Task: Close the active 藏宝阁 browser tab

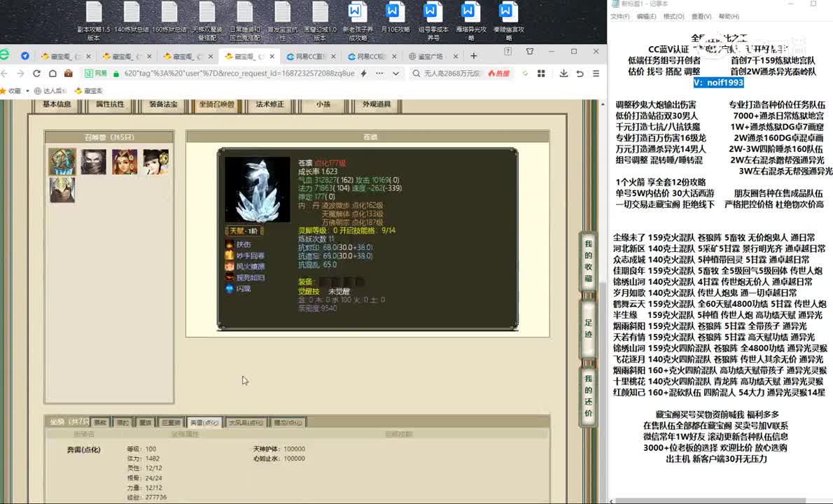Action: (272, 56)
